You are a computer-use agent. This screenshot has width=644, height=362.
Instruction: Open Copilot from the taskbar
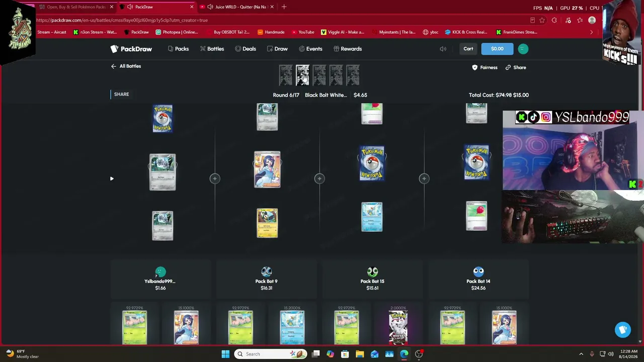330,354
